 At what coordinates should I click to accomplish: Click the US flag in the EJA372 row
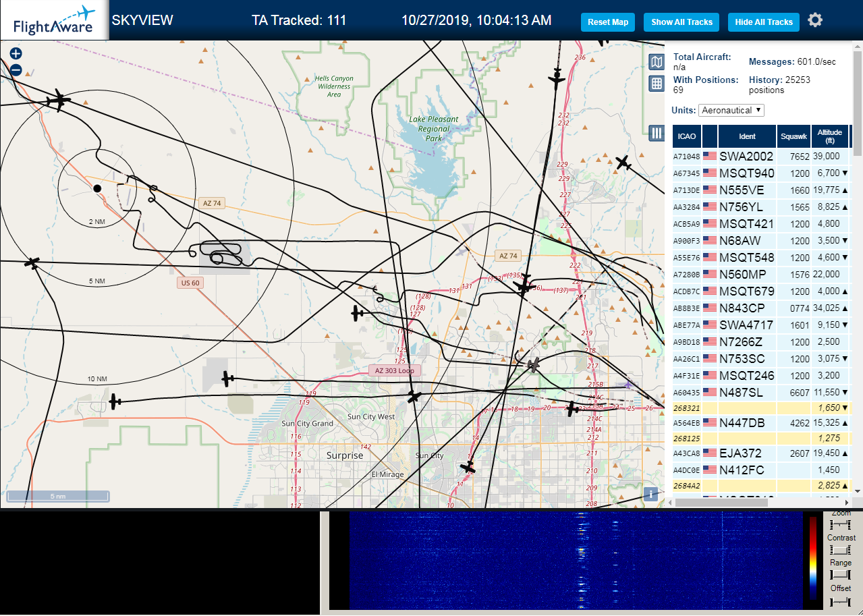click(710, 453)
